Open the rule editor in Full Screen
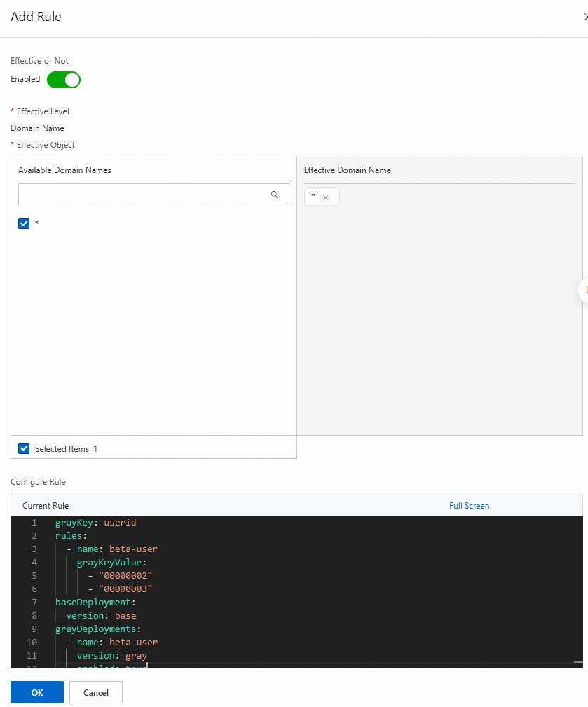588x707 pixels. pos(469,505)
